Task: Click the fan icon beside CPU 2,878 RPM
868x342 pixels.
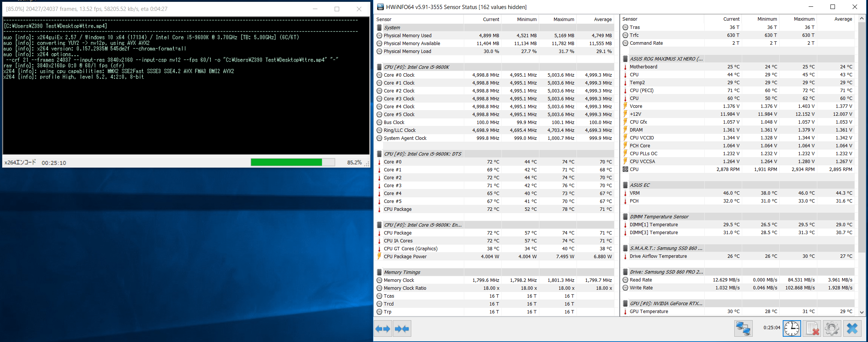Action: 625,169
